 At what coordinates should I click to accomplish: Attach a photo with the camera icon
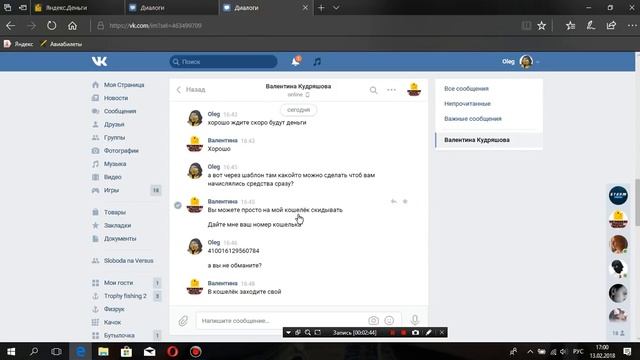pos(373,320)
